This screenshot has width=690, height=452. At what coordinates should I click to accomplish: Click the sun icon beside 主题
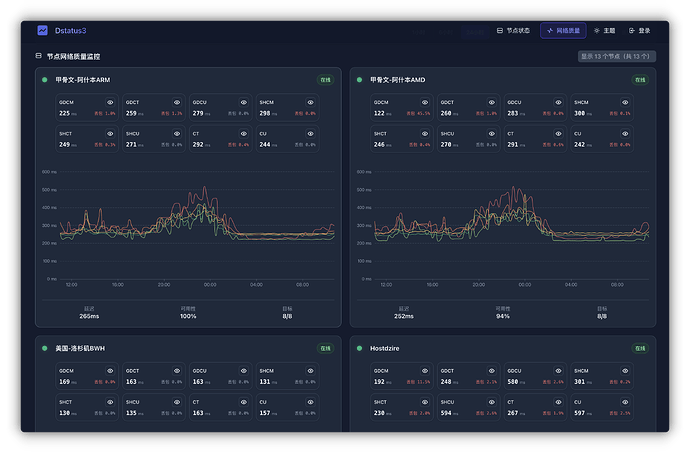point(597,30)
